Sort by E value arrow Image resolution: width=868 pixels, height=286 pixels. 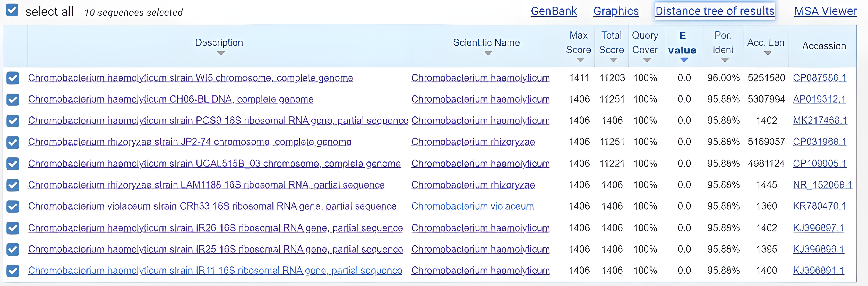(x=684, y=60)
